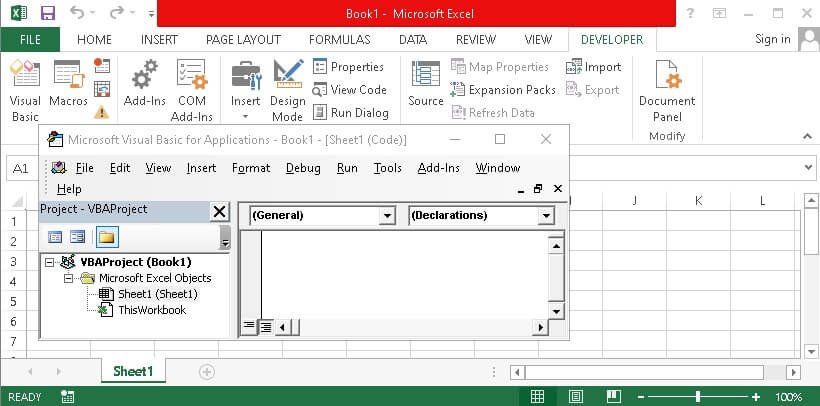Viewport: 820px width, 406px height.
Task: Switch to the INSERT ribbon tab
Action: pos(159,39)
